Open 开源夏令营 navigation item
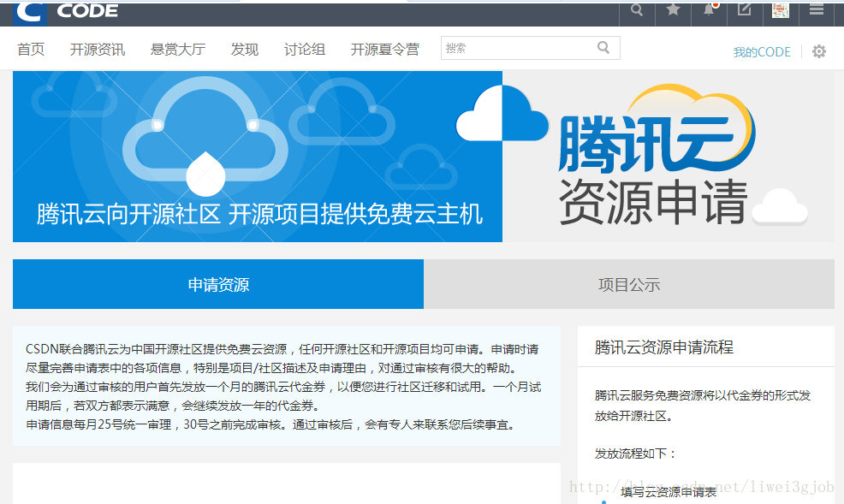Screen dimensions: 844x504 point(385,50)
